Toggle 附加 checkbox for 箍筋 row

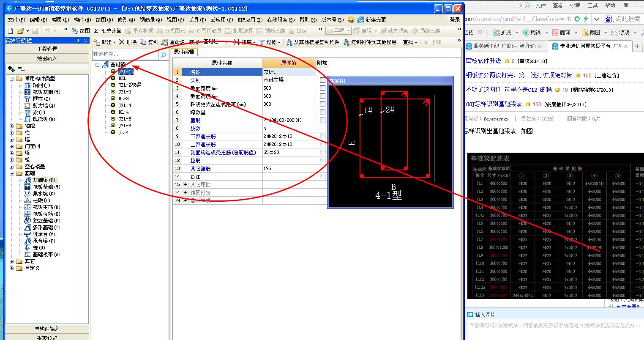(x=323, y=120)
